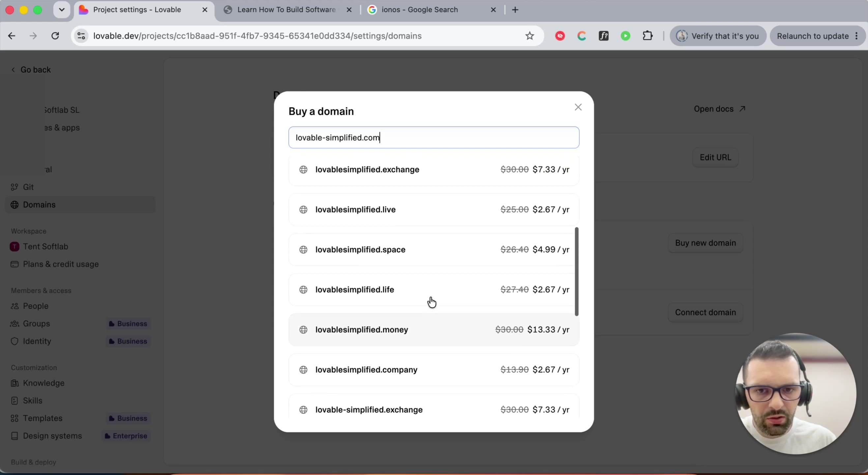Click globe icon beside lovablesimplified.company
Screen dimensions: 868x475
click(x=303, y=370)
